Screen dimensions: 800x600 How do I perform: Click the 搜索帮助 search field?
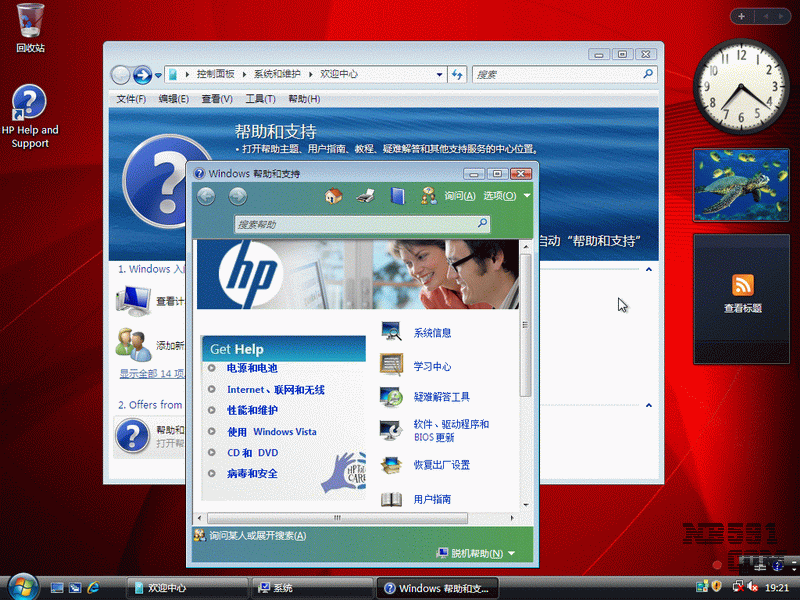click(355, 225)
